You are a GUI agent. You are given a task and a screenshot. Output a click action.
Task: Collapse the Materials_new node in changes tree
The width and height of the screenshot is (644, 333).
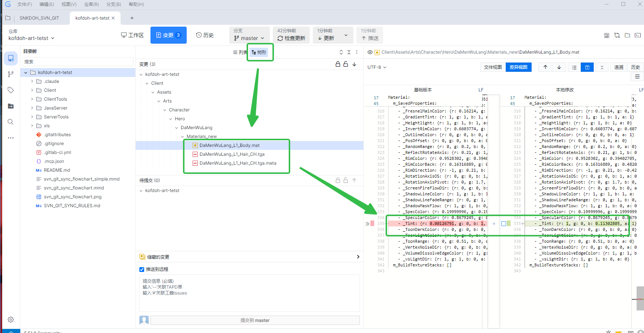[182, 137]
